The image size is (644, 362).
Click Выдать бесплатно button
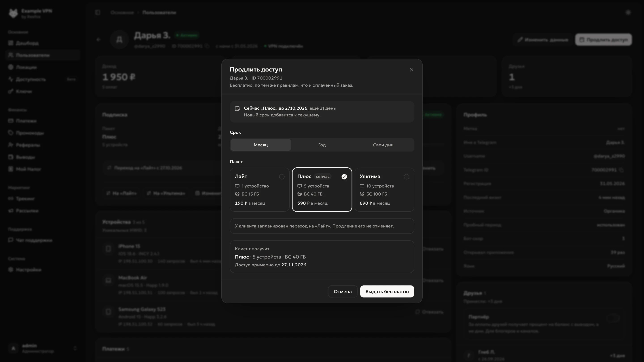click(387, 292)
